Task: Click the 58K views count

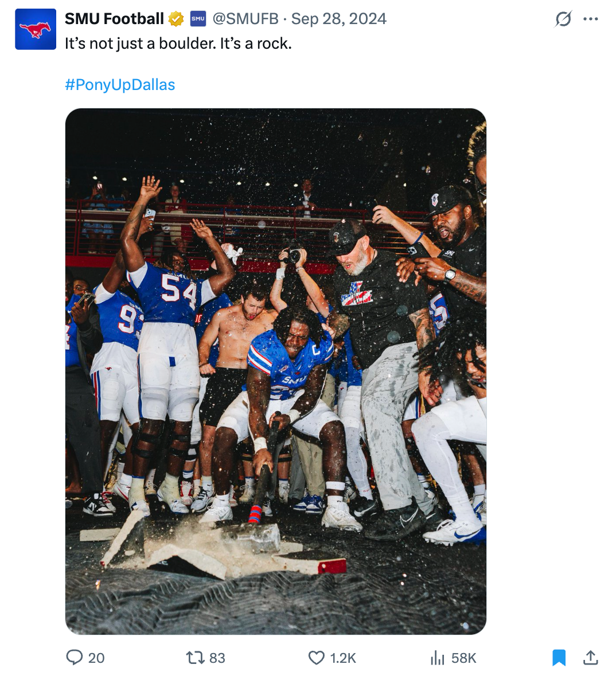Action: pos(464,658)
